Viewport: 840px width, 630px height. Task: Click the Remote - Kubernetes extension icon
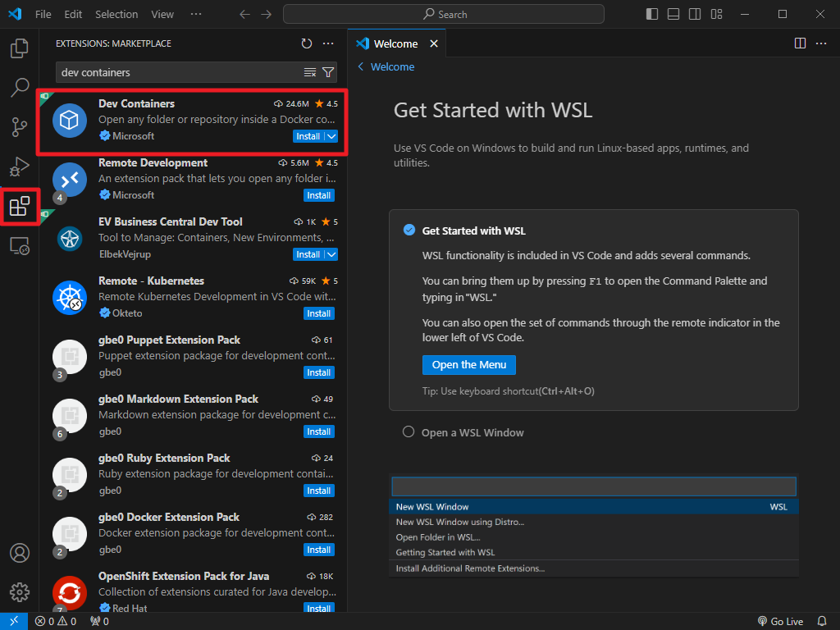click(70, 297)
